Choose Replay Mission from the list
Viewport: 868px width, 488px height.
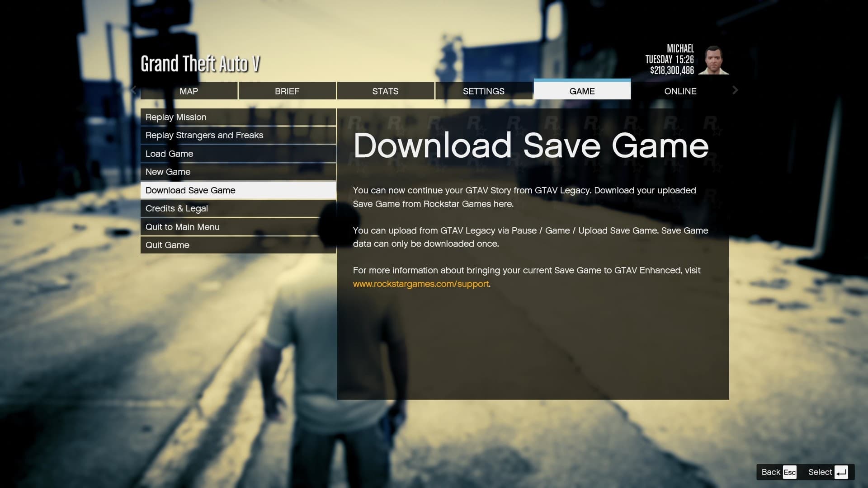238,117
